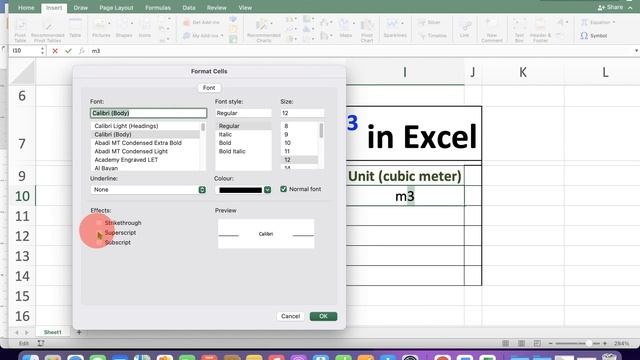The height and width of the screenshot is (360, 640).
Task: Open the Insert Function fx button
Action: (82, 51)
